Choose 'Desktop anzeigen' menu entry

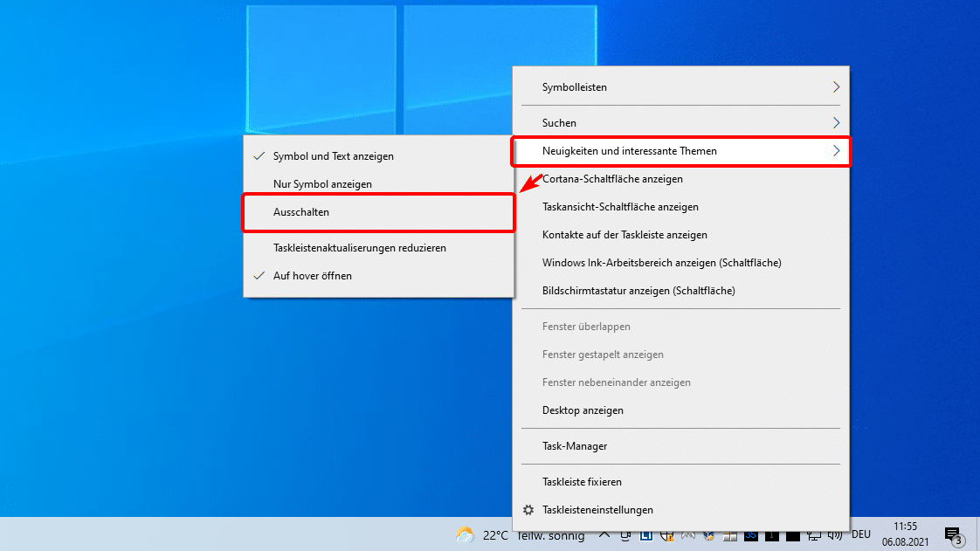tap(583, 410)
